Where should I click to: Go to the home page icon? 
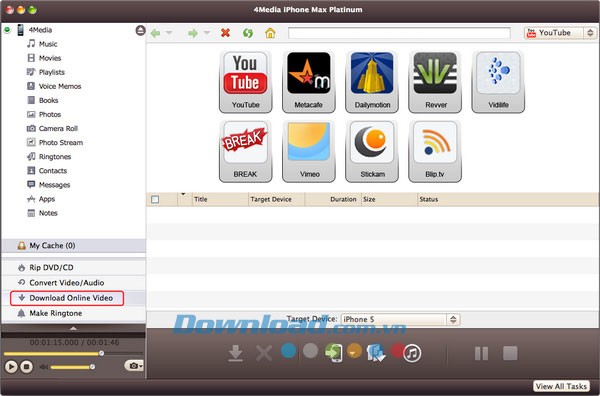coord(270,33)
